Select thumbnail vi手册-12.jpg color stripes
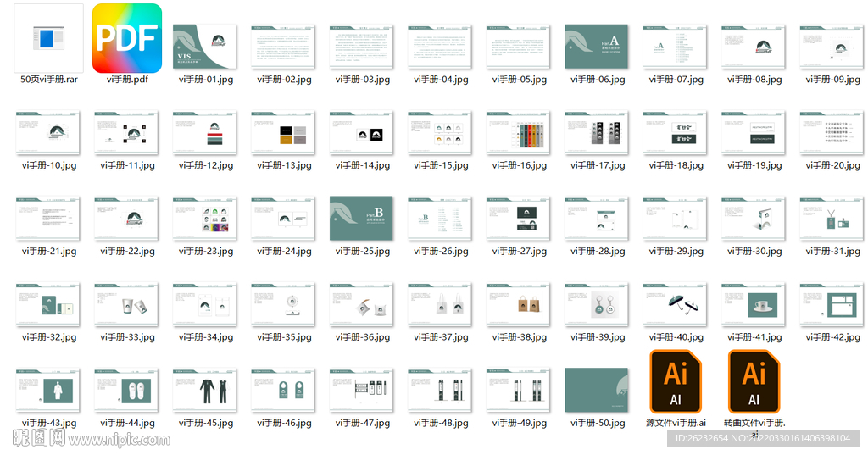868x455 pixels. point(205,133)
